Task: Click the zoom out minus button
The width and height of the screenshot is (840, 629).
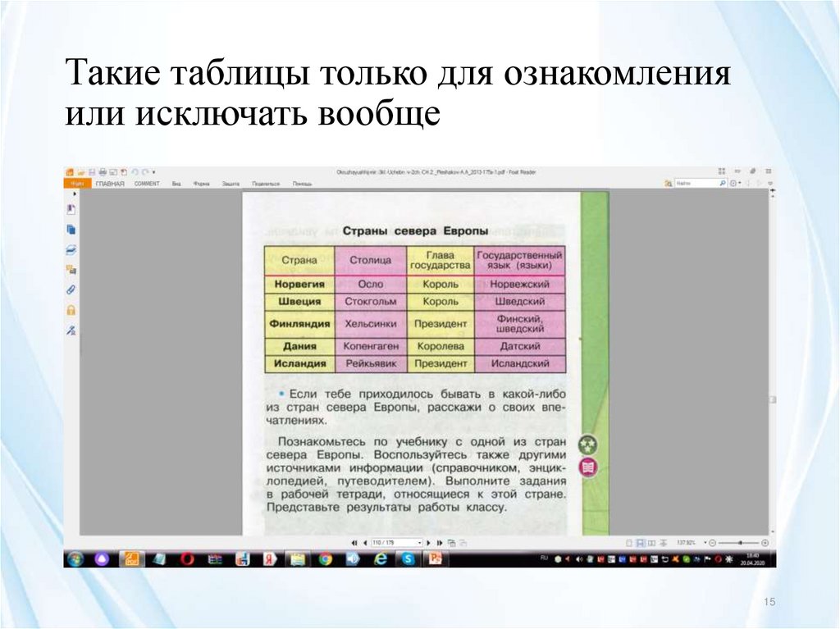Action: [713, 543]
